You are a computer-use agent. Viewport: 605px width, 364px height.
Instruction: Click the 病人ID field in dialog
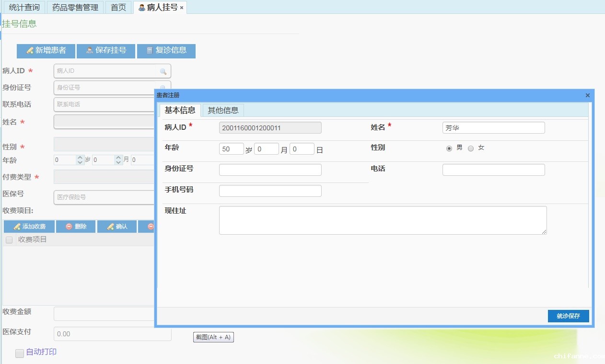[270, 128]
